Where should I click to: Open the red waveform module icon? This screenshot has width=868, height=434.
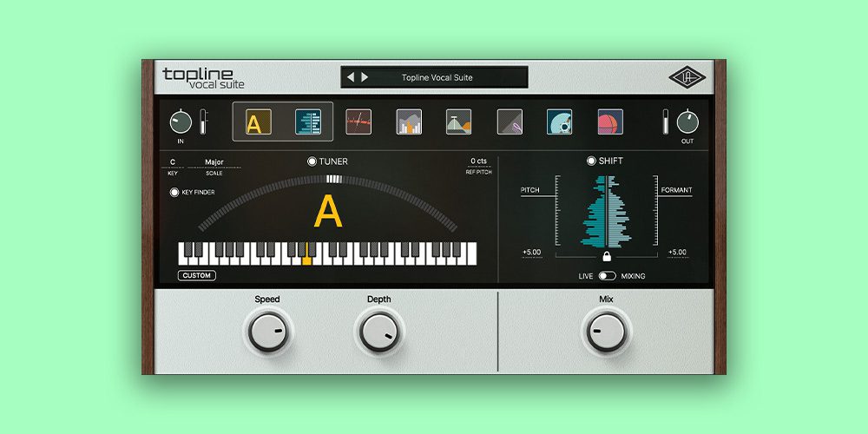[x=358, y=122]
